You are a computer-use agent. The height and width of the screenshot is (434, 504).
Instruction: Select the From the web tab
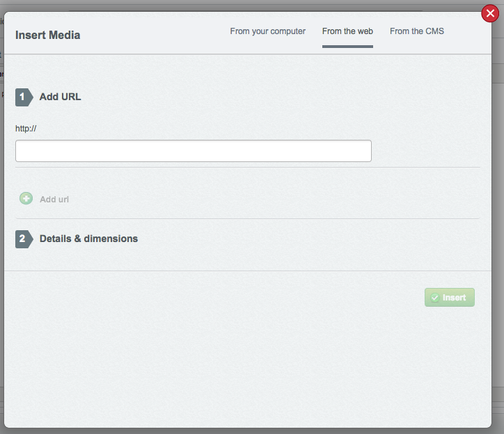(x=347, y=31)
